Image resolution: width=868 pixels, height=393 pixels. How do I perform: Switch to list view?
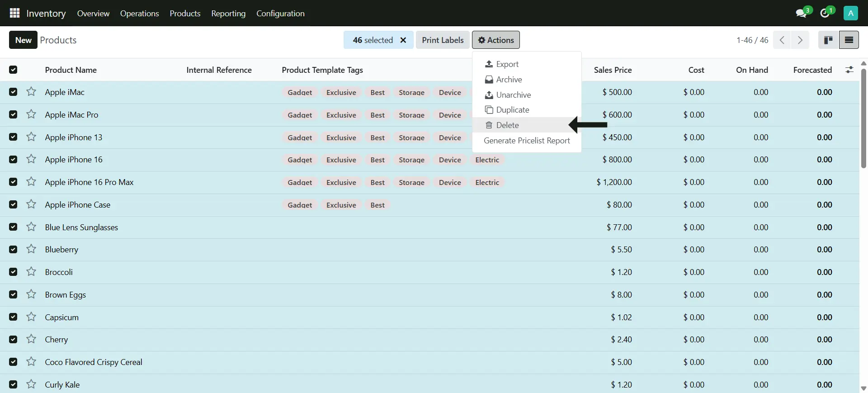pos(849,40)
